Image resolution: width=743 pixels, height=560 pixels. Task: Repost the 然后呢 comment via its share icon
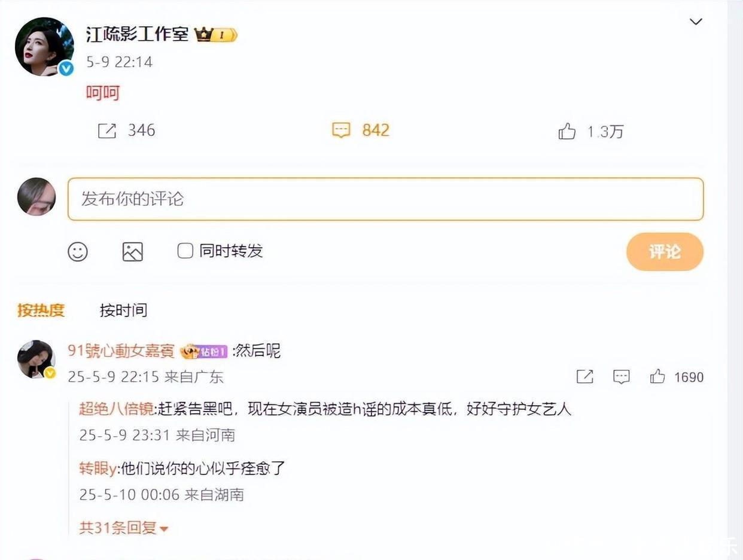584,376
